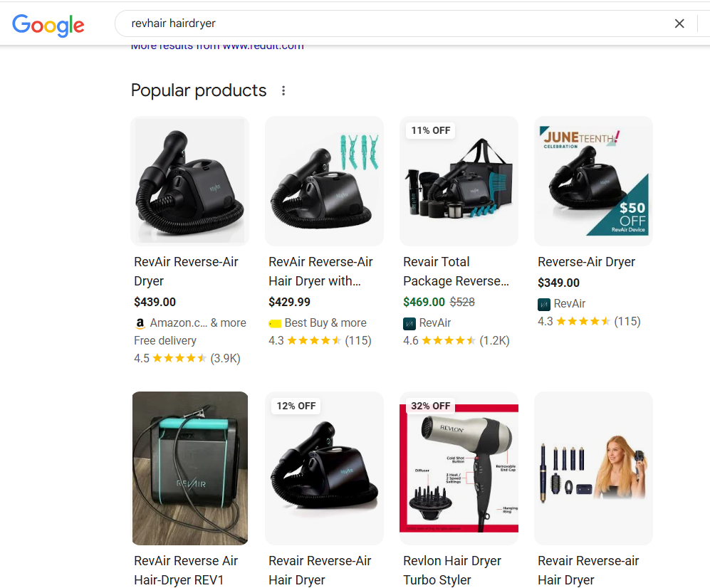Click the Best Buy icon under the $429.99 dryer

[274, 322]
